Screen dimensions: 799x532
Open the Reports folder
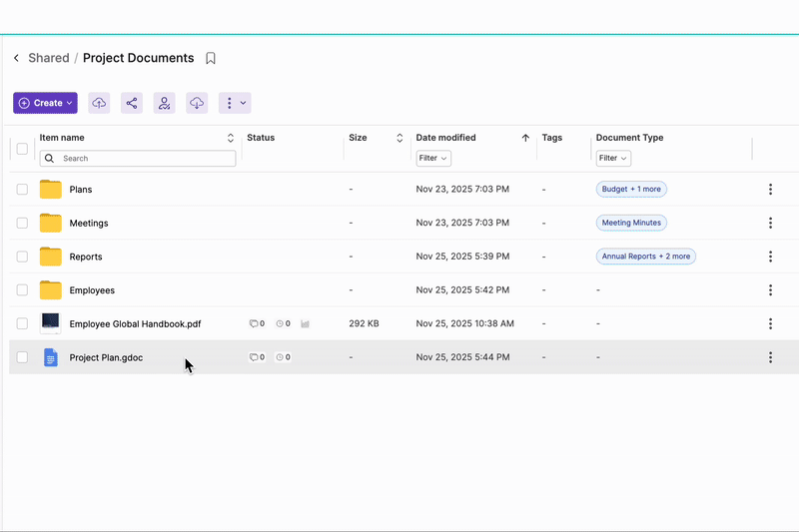coord(85,257)
